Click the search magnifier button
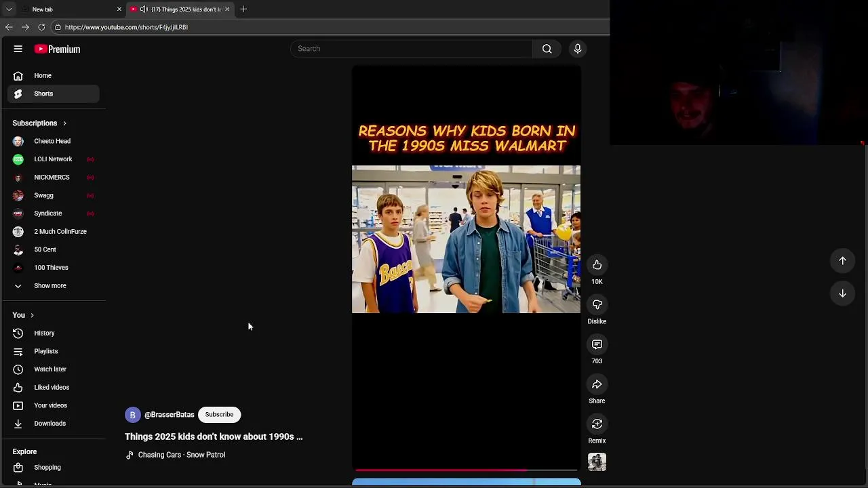Image resolution: width=868 pixels, height=488 pixels. [547, 49]
